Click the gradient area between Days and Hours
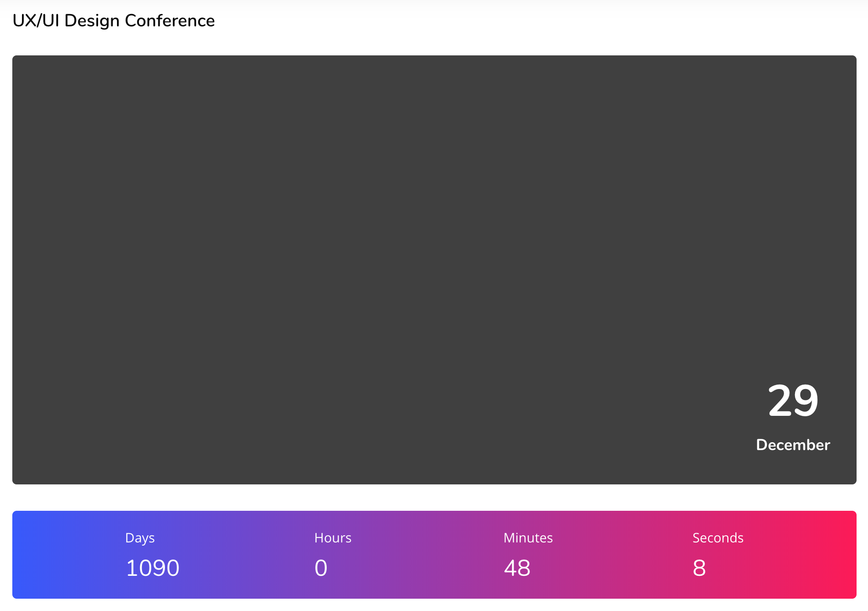868x611 pixels. click(x=247, y=554)
